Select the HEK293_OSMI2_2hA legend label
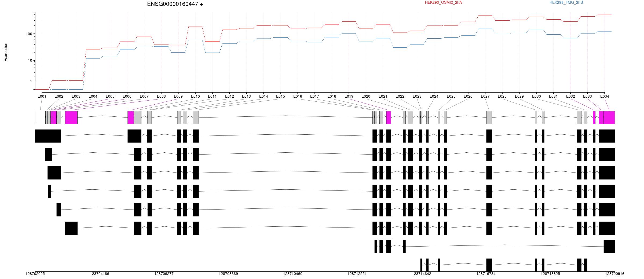The image size is (644, 279). [443, 2]
